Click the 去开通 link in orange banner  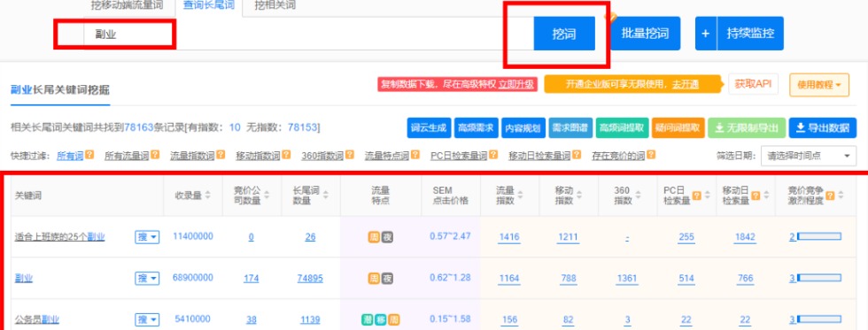tap(686, 84)
